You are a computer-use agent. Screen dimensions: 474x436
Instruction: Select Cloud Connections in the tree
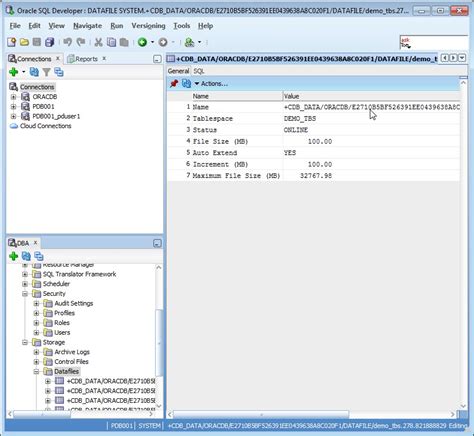coord(45,126)
